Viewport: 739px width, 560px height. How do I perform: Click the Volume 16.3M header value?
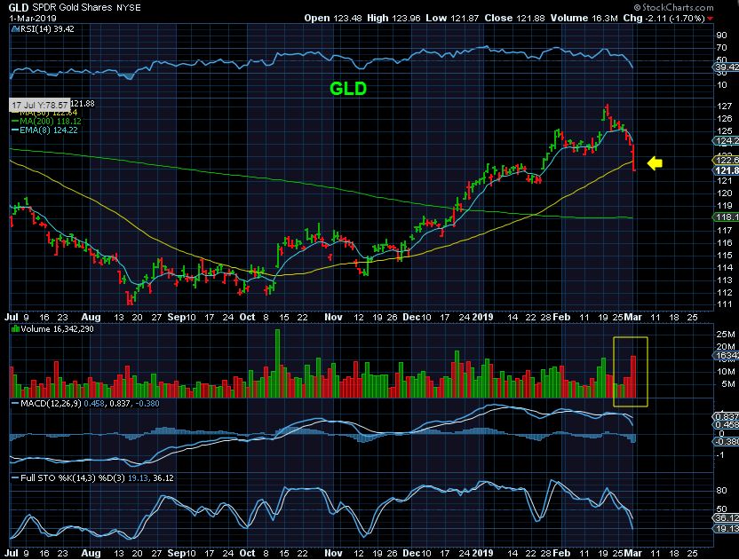click(x=584, y=19)
